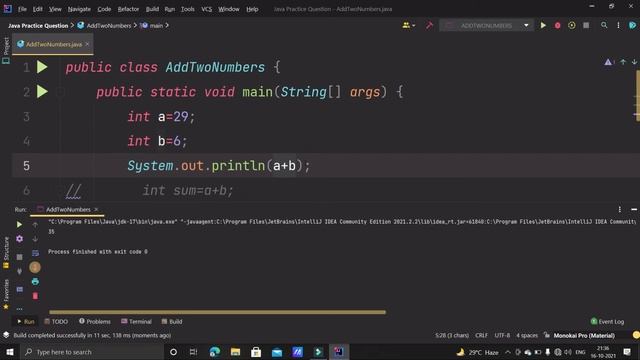This screenshot has width=640, height=360.
Task: Toggle Structure tool window sidebar
Action: point(6,253)
